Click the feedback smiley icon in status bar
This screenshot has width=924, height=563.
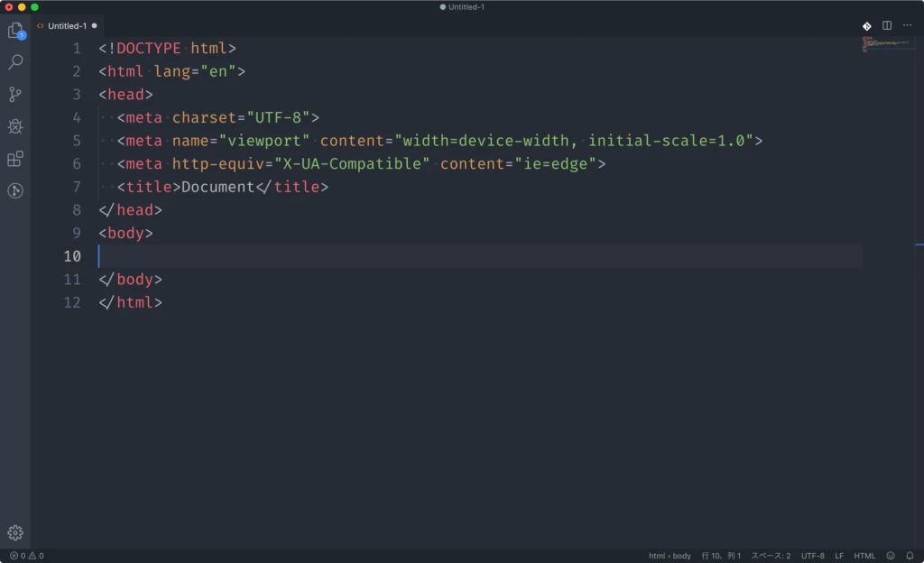(x=891, y=556)
